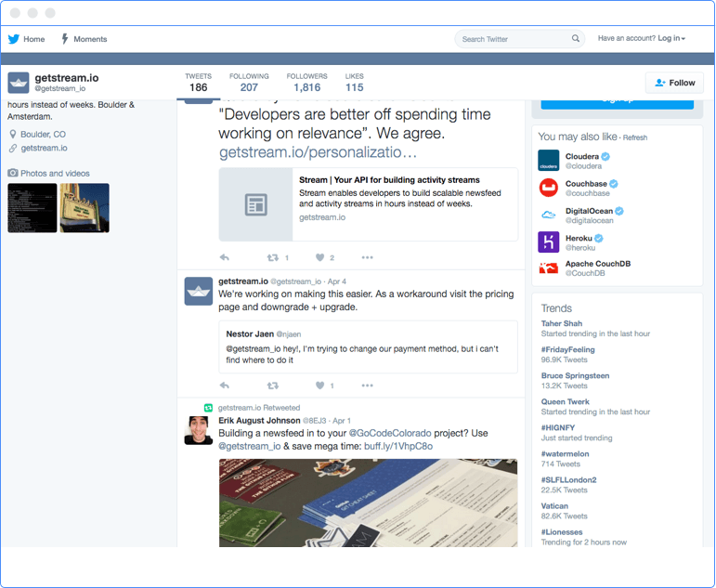Viewport: 716px width, 588px height.
Task: Retweet the personalization tweet with 1 retweet
Action: tap(273, 257)
